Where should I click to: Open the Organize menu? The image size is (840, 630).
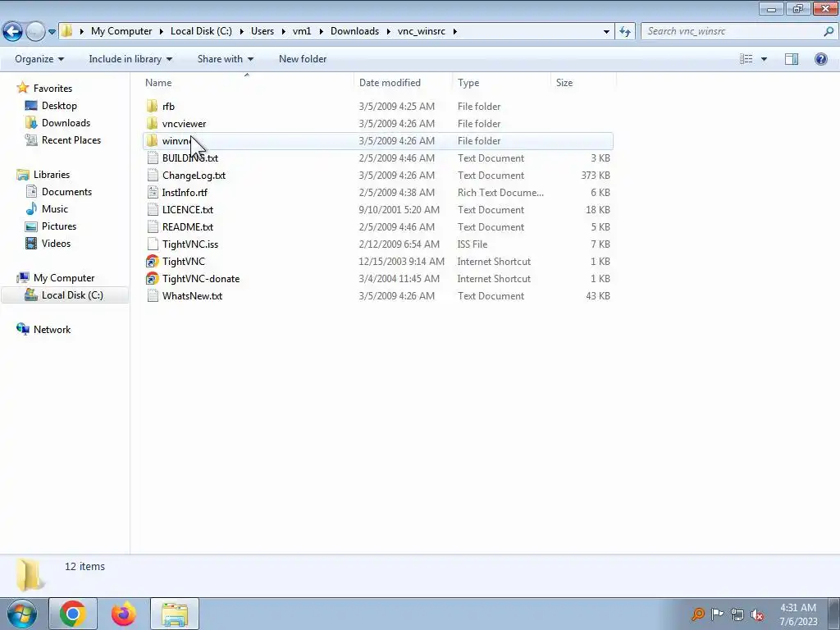[39, 59]
